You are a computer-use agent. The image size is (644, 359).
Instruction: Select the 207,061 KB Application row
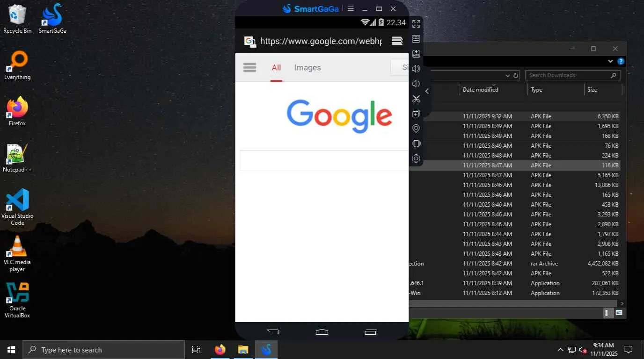[x=515, y=283]
